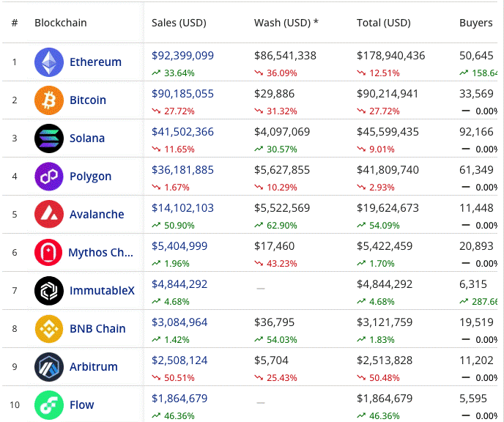Image resolution: width=504 pixels, height=422 pixels.
Task: Click the # rank column header
Action: coord(15,23)
